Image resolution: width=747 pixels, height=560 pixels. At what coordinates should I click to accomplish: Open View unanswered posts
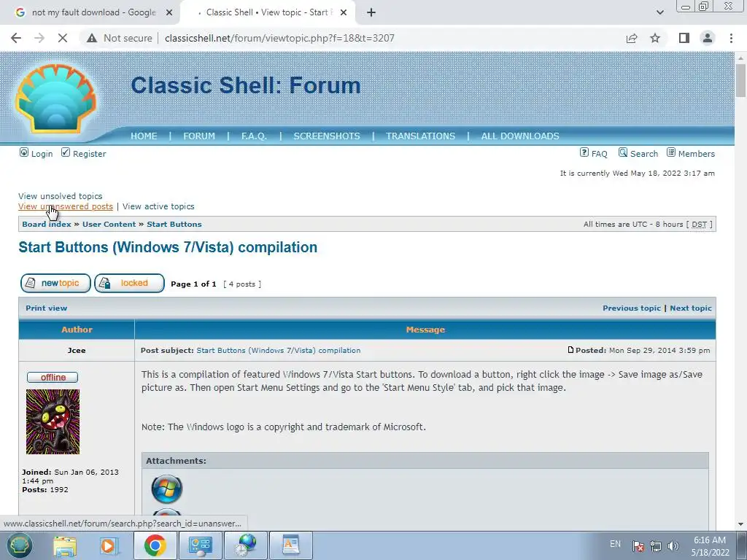[66, 206]
